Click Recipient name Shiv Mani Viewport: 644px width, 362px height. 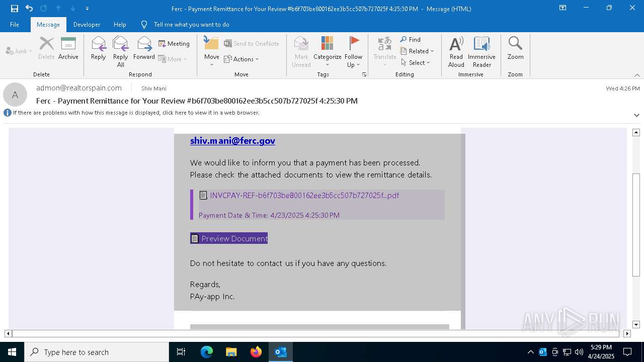(x=154, y=88)
